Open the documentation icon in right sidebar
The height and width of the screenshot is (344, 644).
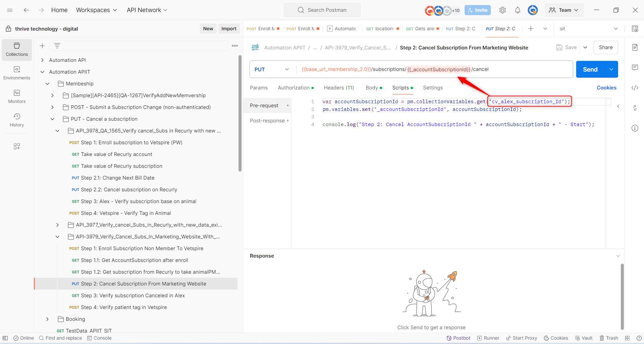(635, 47)
